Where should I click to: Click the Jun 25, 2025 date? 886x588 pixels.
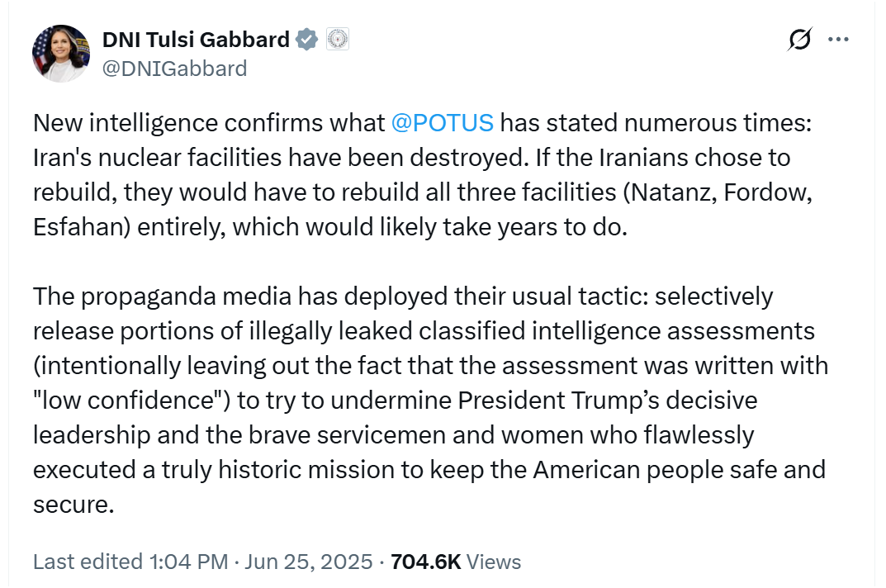tap(309, 562)
